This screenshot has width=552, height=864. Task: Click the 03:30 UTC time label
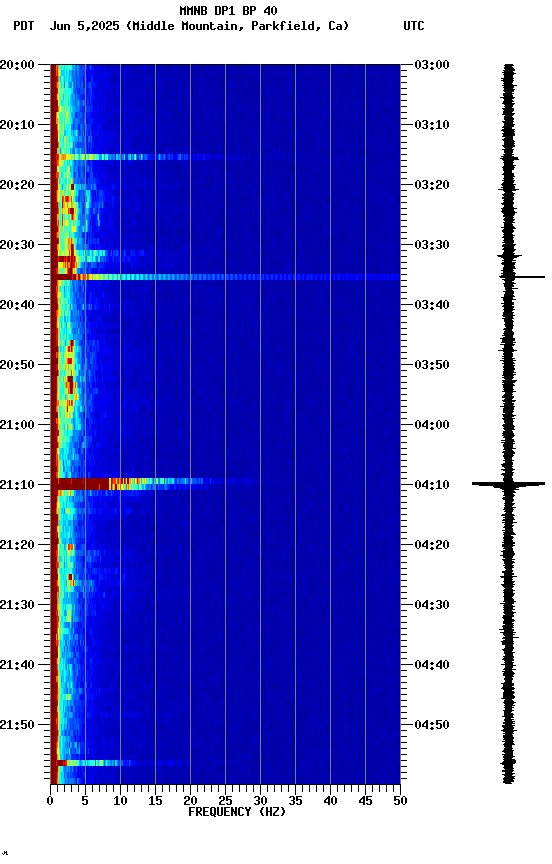(x=432, y=245)
